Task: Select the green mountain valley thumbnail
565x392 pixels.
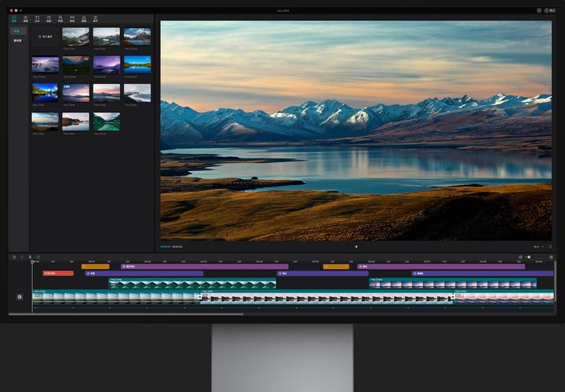Action: [x=75, y=37]
